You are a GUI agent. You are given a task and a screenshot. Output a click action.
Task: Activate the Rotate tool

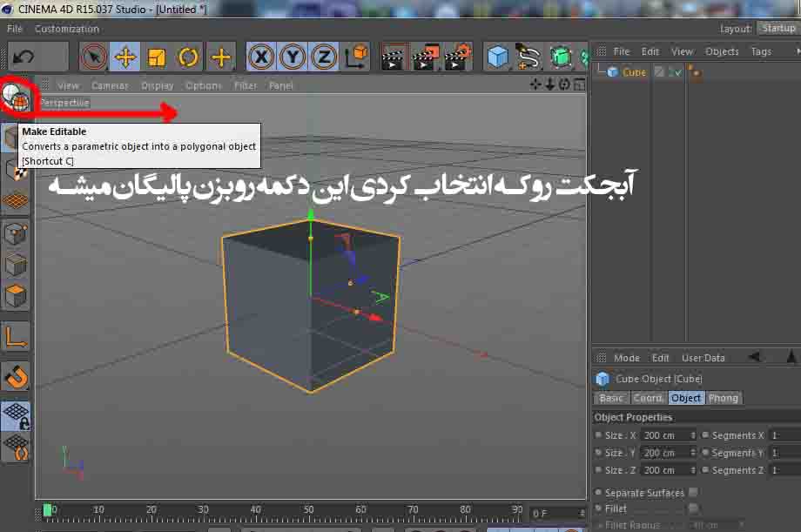(187, 57)
